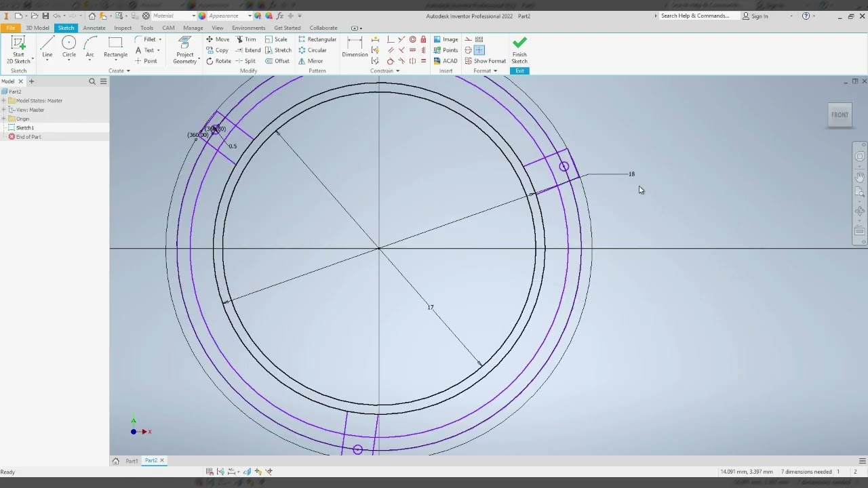Open the Collaborate ribbon tab
This screenshot has height=488, width=868.
pyautogui.click(x=323, y=28)
